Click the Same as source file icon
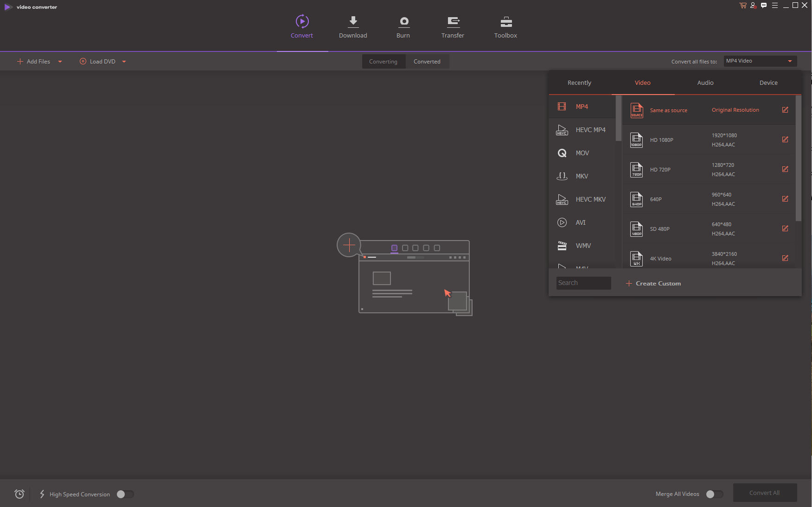The image size is (812, 507). coord(637,110)
